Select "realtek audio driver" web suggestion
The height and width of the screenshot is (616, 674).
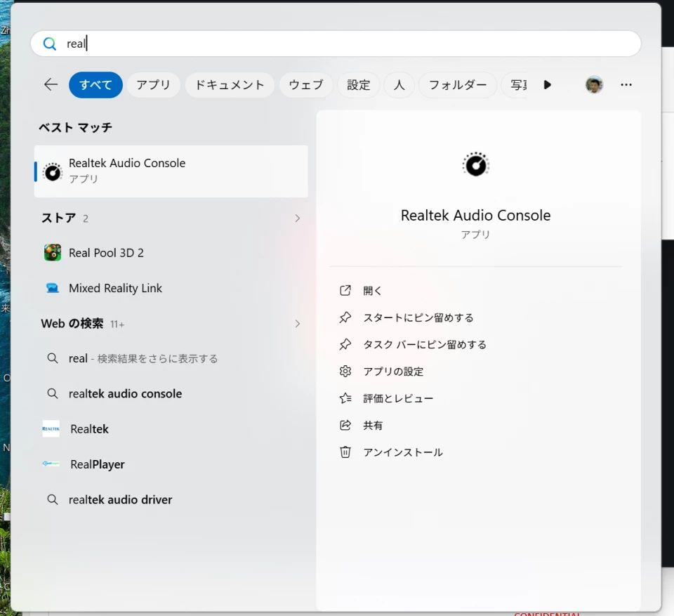pyautogui.click(x=171, y=499)
